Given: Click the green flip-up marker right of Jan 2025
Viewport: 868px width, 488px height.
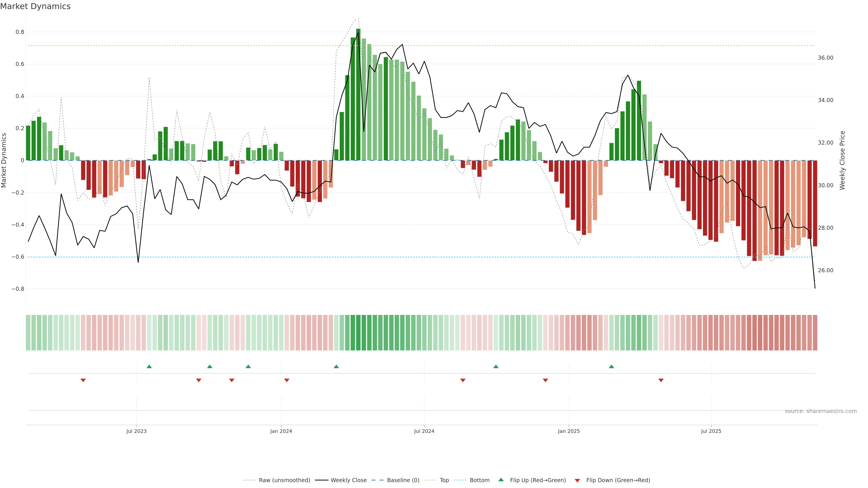Looking at the screenshot, I should coord(611,366).
